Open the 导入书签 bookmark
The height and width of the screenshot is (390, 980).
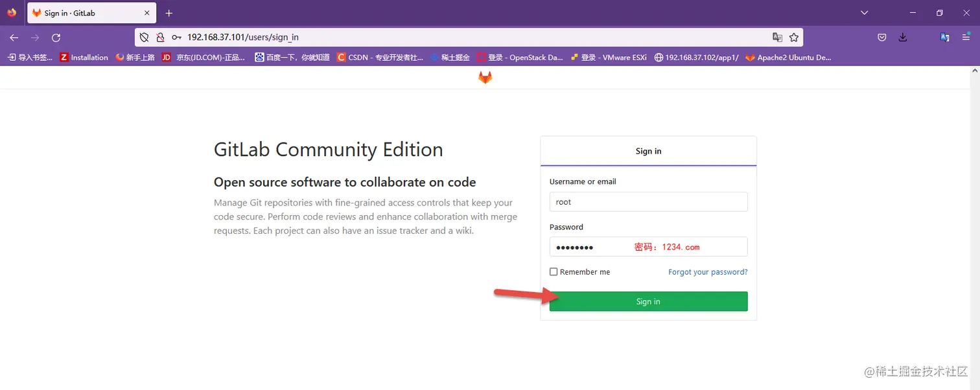(x=30, y=58)
